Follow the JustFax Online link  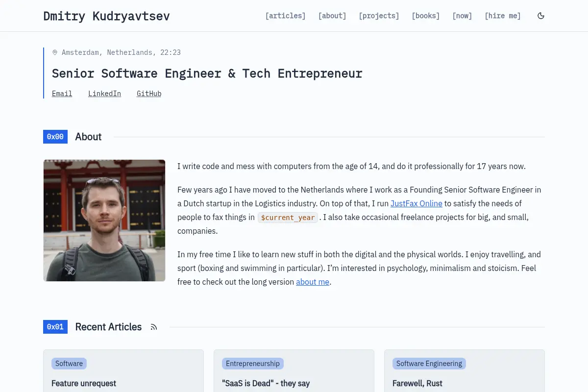coord(416,203)
